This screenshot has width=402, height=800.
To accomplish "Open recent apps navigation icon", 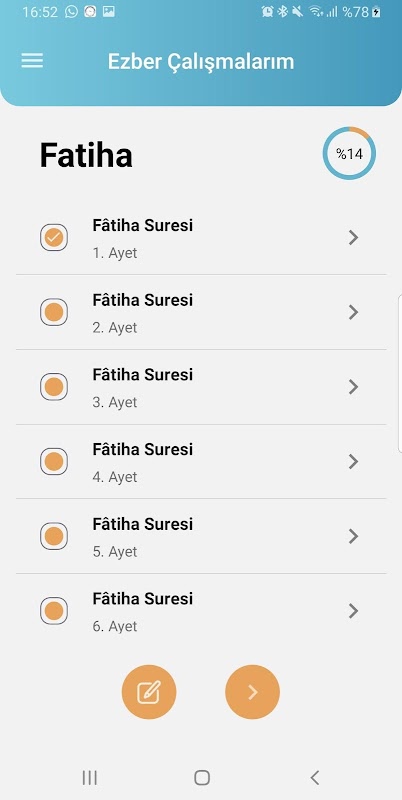I will [90, 778].
